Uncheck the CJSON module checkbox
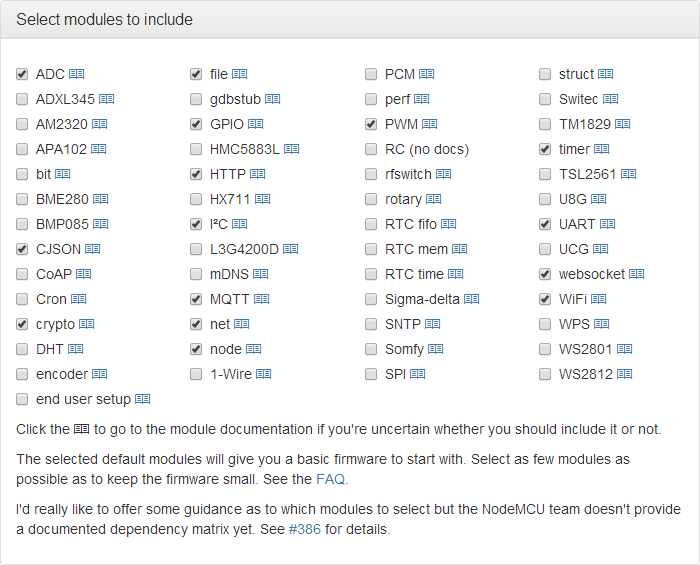The image size is (700, 565). click(22, 249)
